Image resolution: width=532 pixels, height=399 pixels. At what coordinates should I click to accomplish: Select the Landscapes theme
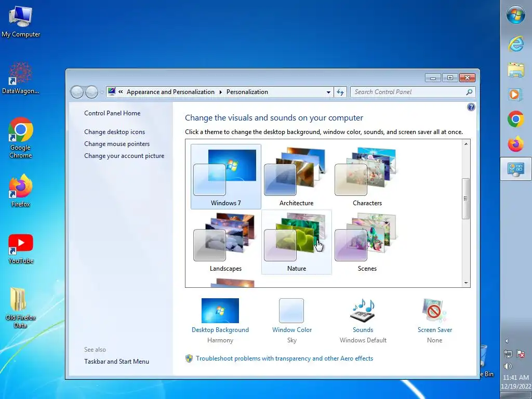point(225,242)
